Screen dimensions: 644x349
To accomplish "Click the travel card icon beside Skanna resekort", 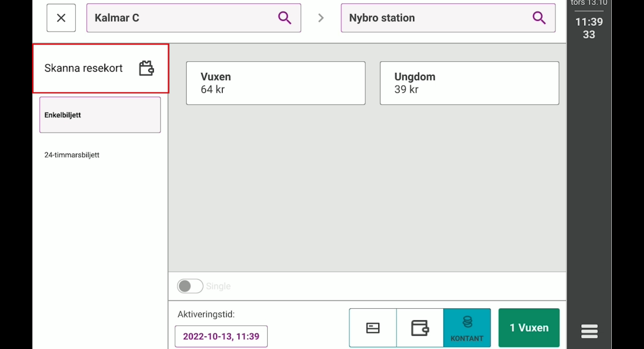I will coord(147,68).
